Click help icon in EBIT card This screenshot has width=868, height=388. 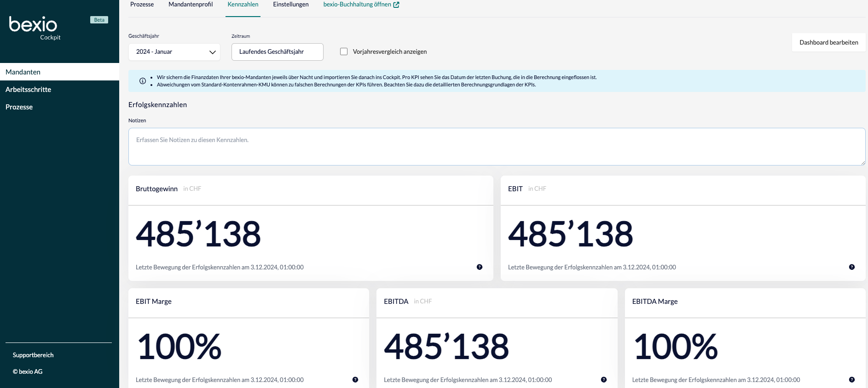(x=851, y=267)
